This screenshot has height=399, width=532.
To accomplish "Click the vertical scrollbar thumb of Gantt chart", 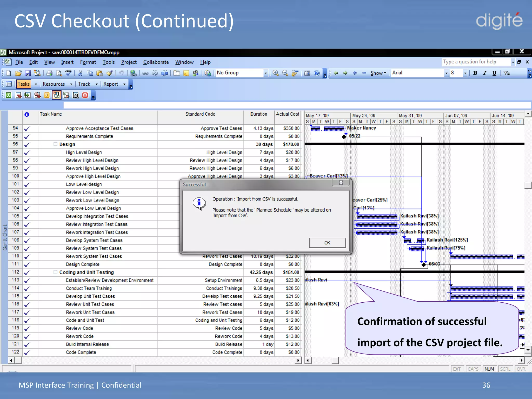I will coord(528,185).
